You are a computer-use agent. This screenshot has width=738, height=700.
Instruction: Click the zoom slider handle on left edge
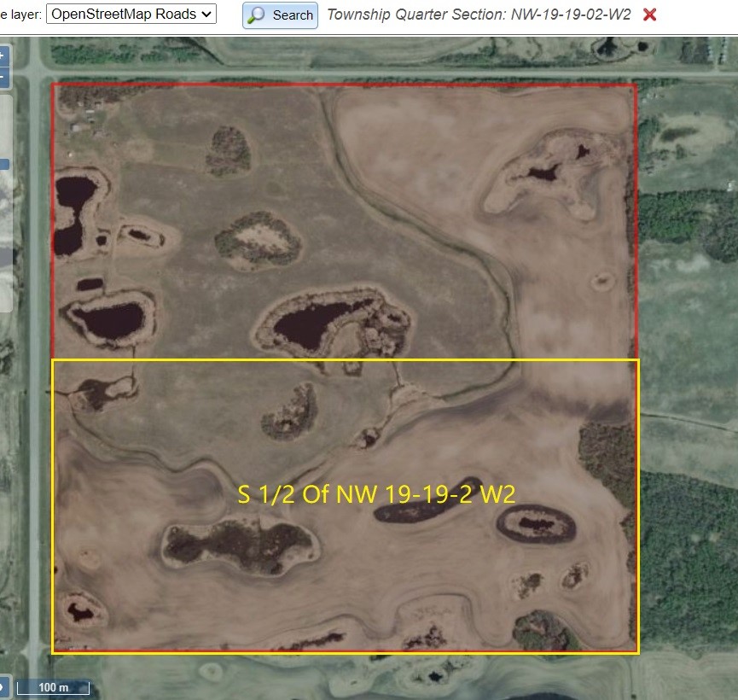click(4, 165)
